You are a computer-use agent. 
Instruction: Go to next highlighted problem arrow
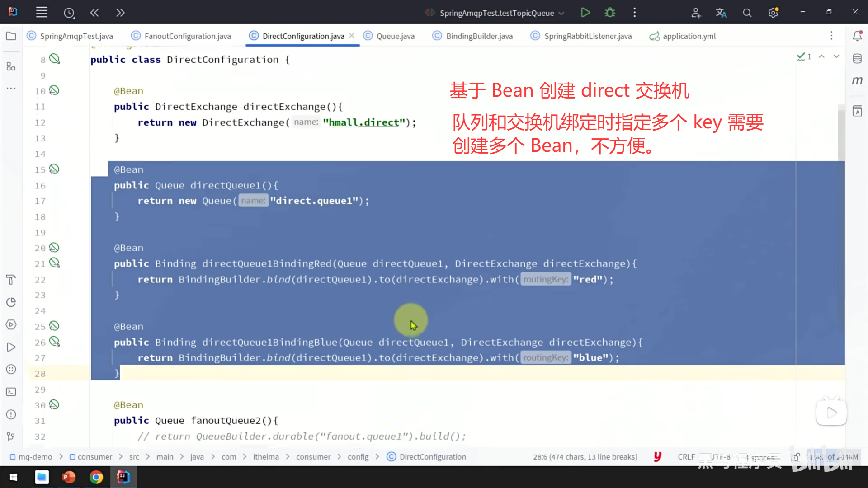[836, 56]
